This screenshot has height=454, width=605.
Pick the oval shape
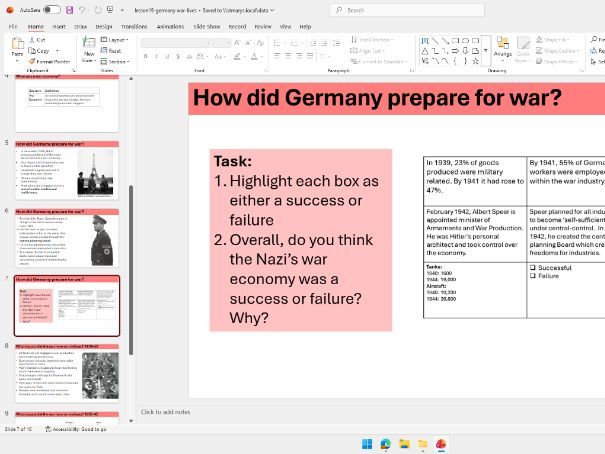point(465,41)
